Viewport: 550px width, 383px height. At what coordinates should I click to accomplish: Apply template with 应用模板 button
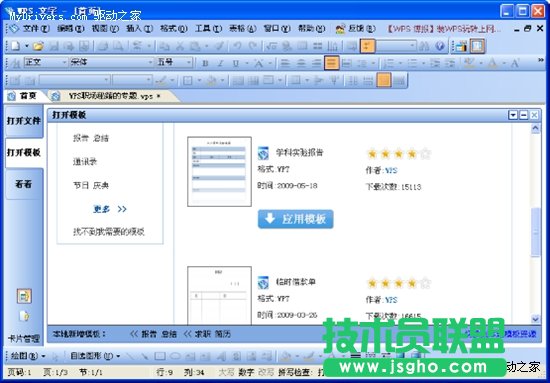click(295, 219)
